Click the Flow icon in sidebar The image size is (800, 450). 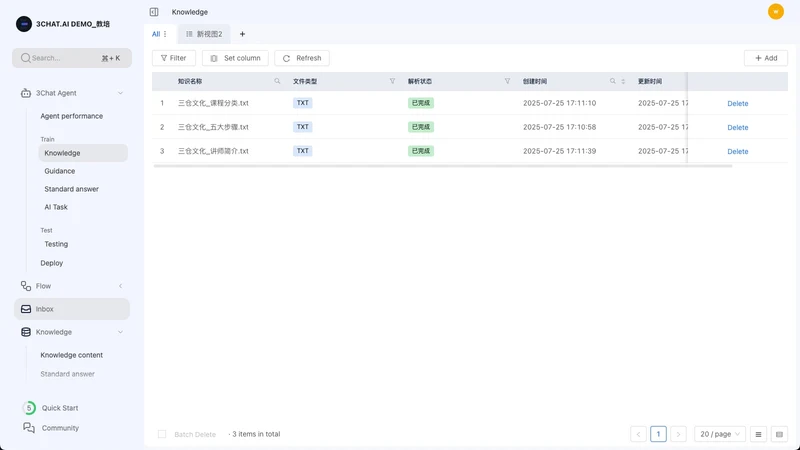click(26, 286)
